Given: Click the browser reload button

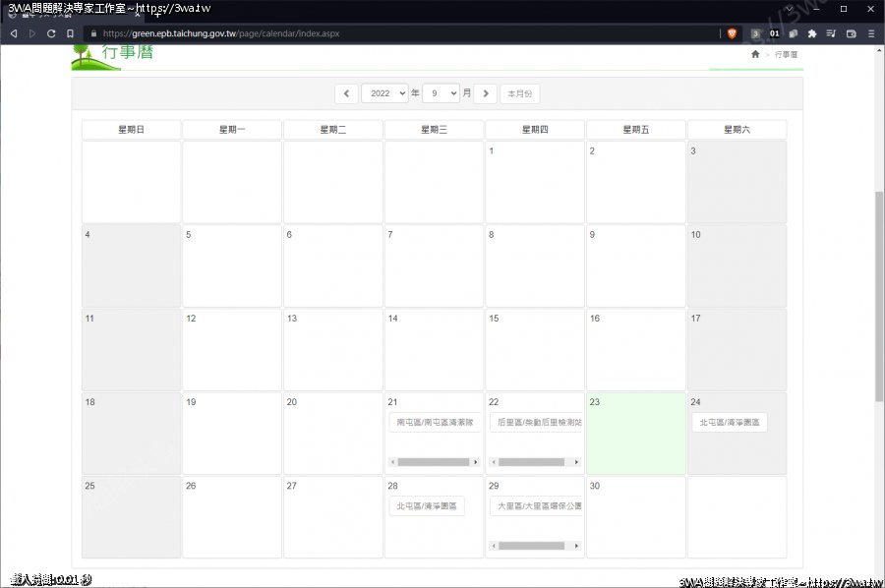Looking at the screenshot, I should click(51, 33).
